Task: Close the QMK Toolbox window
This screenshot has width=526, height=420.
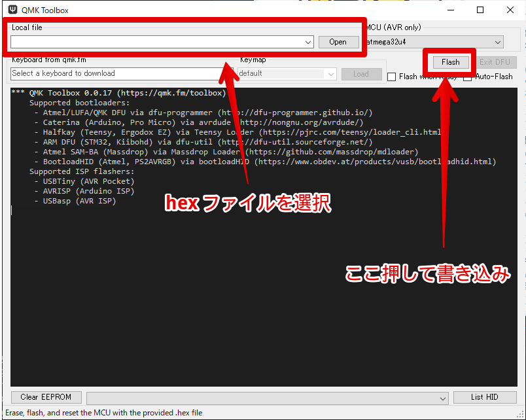Action: 510,10
